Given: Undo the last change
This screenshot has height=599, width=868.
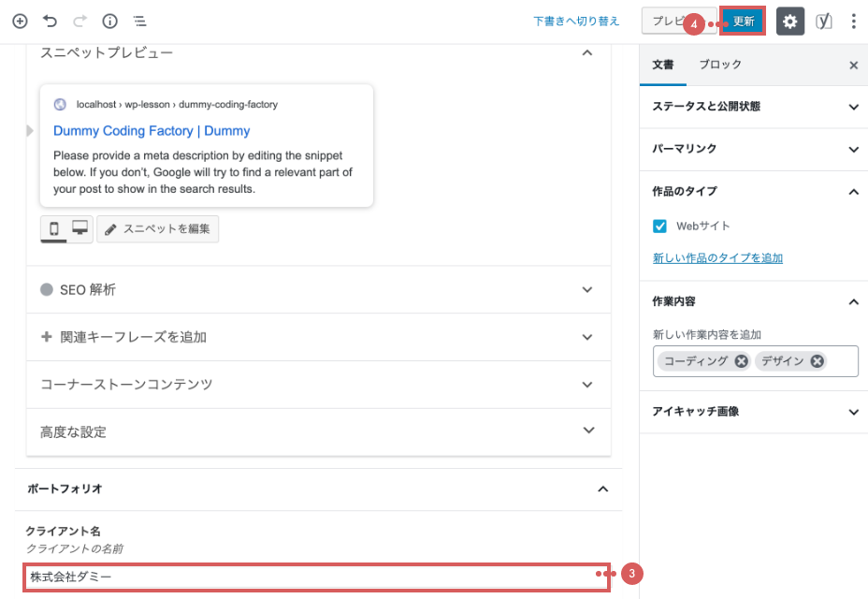Looking at the screenshot, I should click(50, 21).
